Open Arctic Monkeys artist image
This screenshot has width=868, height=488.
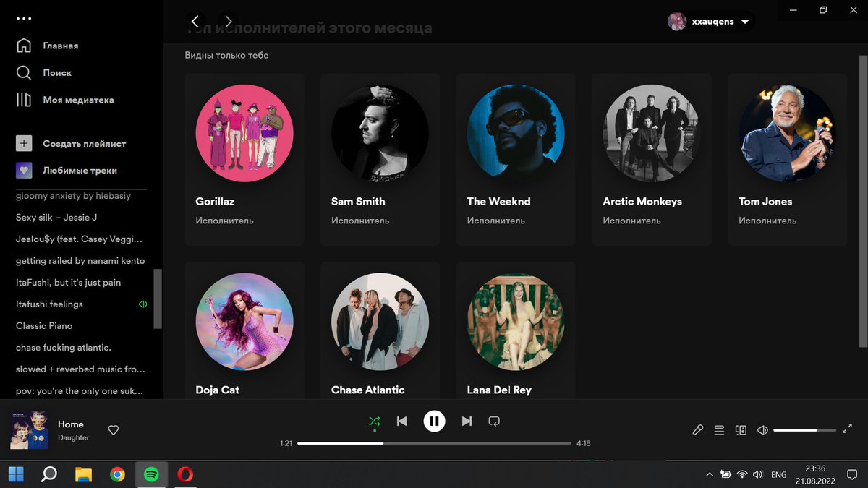[652, 133]
